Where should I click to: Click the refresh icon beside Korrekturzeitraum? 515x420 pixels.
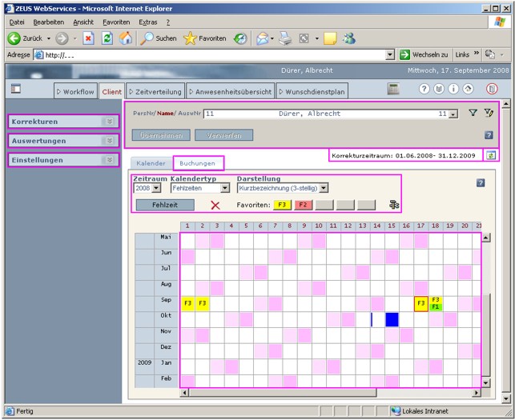pyautogui.click(x=490, y=154)
